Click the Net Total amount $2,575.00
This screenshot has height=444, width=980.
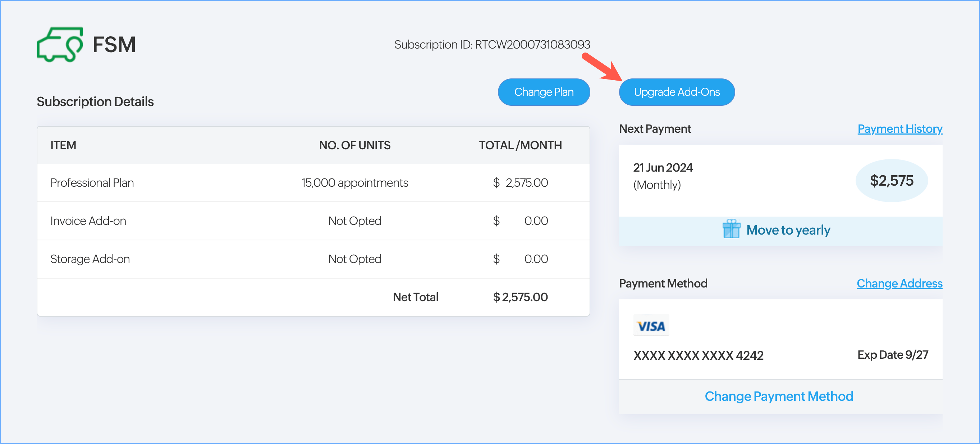point(520,297)
